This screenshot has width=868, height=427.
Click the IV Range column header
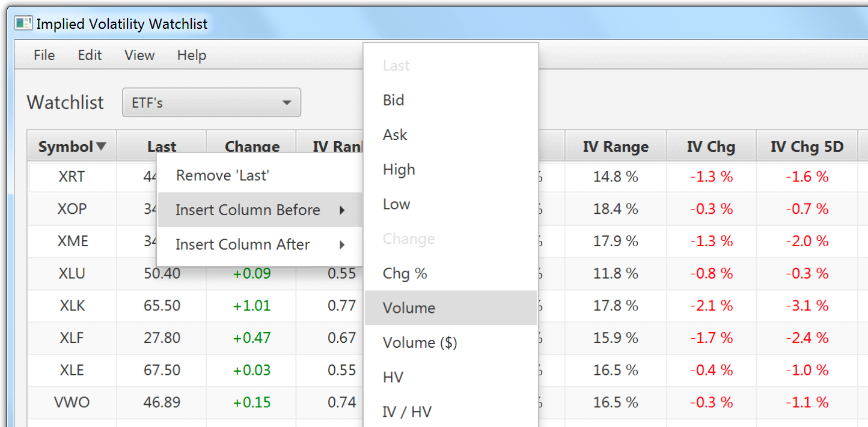(615, 145)
